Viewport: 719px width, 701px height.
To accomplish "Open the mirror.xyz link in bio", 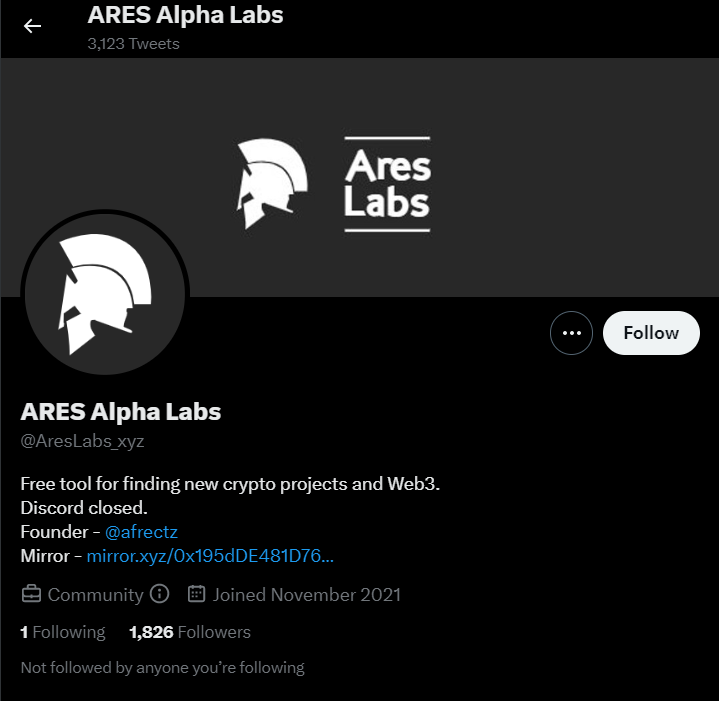I will point(210,556).
